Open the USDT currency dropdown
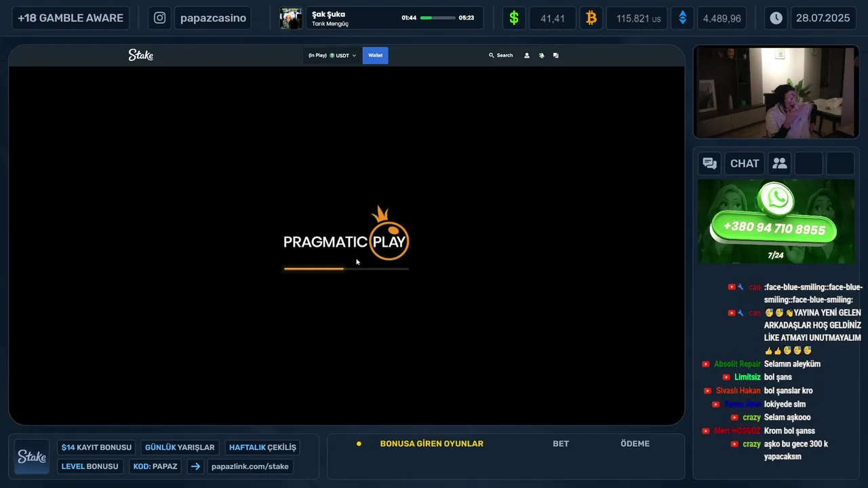This screenshot has height=488, width=868. 342,56
